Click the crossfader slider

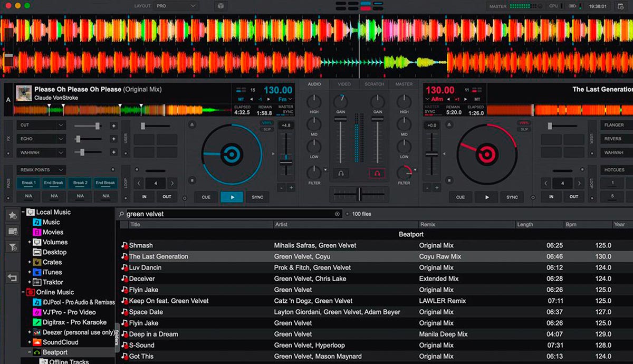coord(359,194)
